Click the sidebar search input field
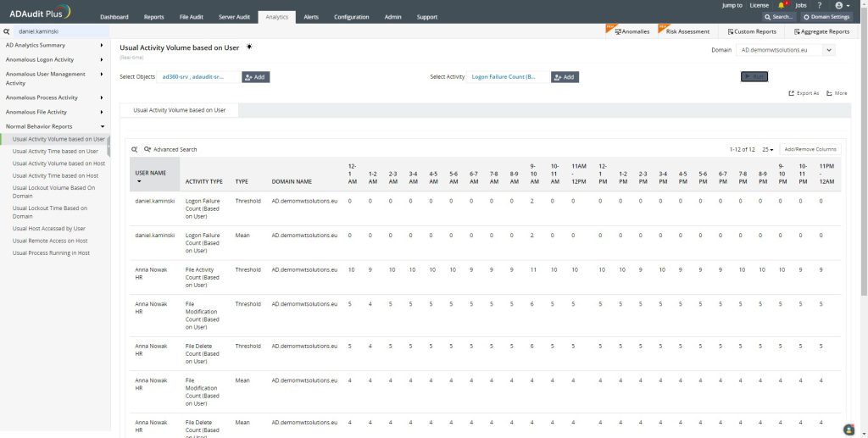This screenshot has height=438, width=868. click(59, 31)
